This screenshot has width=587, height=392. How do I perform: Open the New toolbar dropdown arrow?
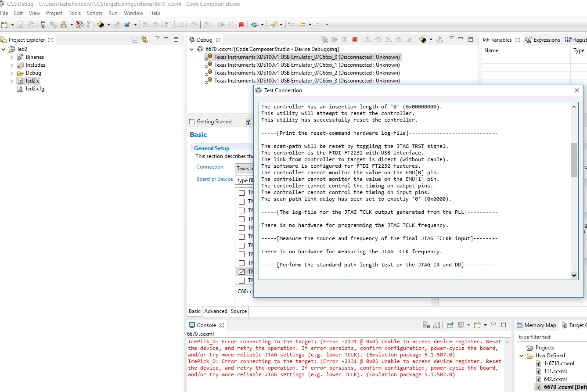(x=12, y=25)
